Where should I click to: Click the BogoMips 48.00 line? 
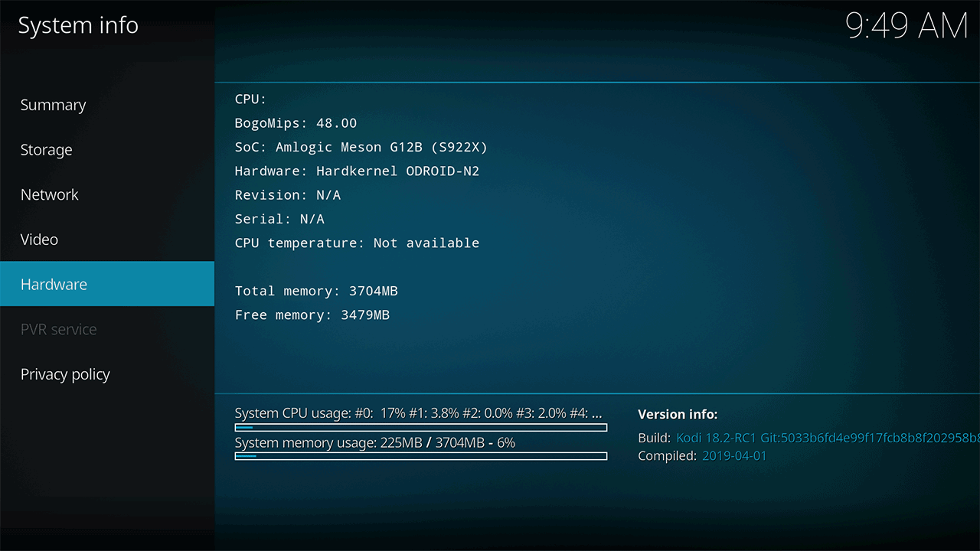pos(296,122)
